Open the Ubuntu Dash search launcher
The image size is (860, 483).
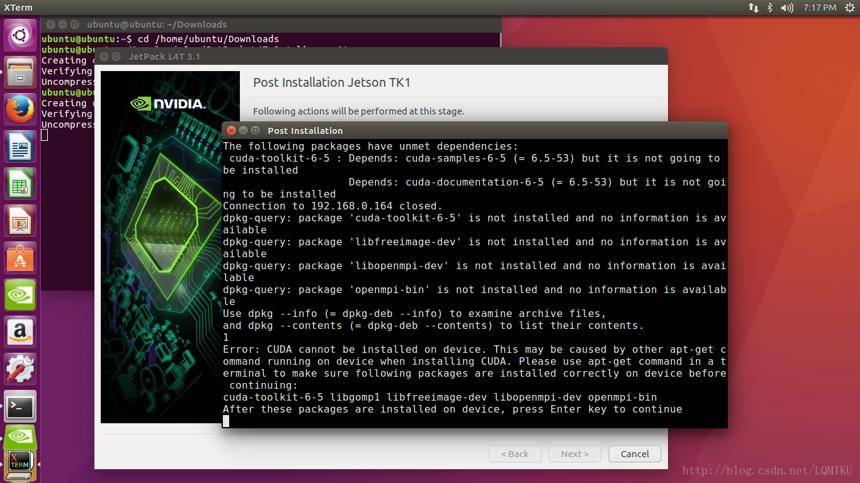pyautogui.click(x=20, y=35)
